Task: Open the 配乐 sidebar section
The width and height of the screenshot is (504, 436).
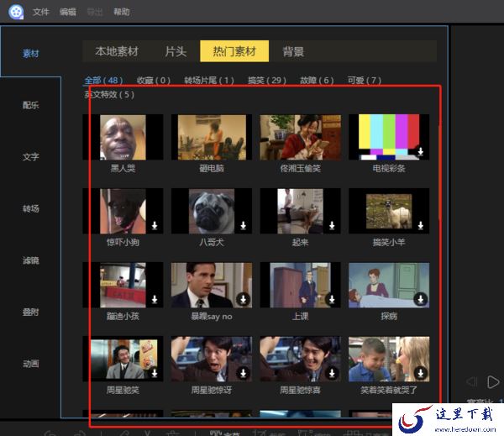Action: 31,105
